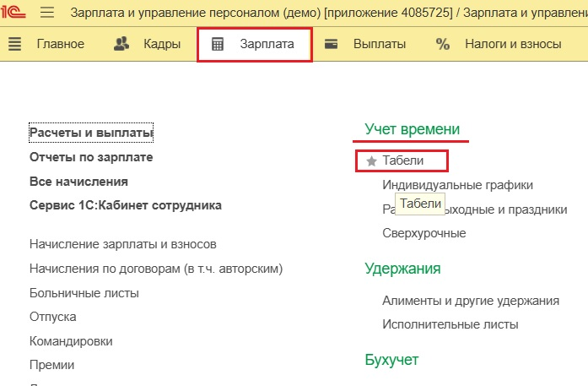Image resolution: width=588 pixels, height=386 pixels.
Task: Click the Учет времени group heading
Action: click(413, 128)
